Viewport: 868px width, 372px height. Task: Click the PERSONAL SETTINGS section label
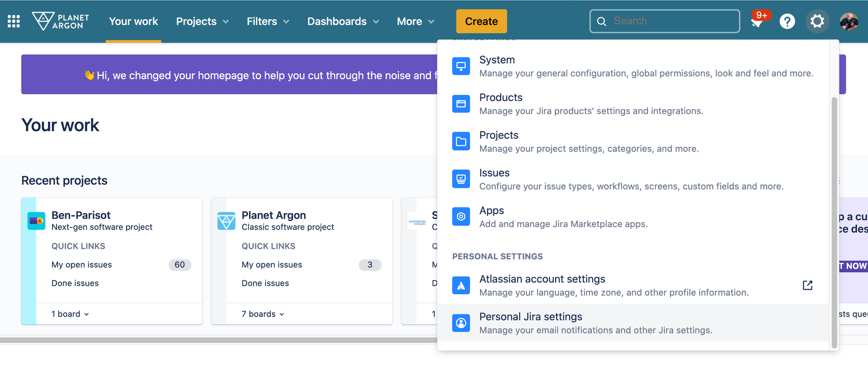click(497, 256)
